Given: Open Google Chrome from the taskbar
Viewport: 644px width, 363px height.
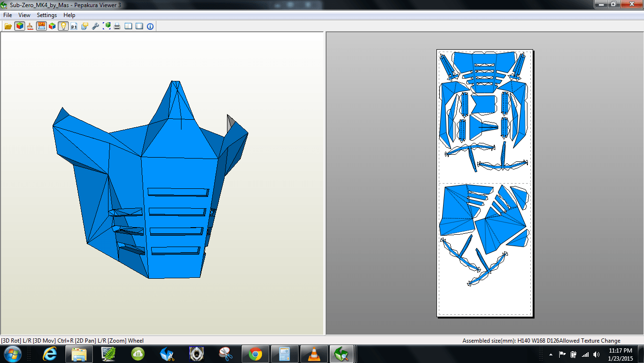Looking at the screenshot, I should 255,354.
